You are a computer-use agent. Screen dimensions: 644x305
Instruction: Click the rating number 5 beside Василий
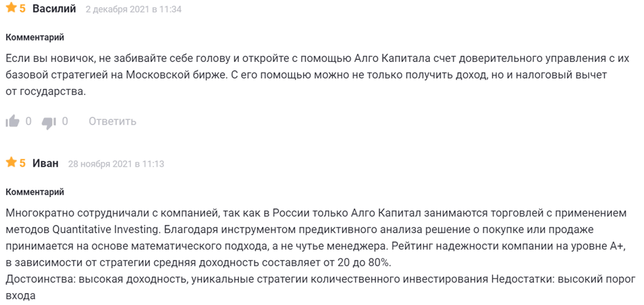tap(22, 9)
